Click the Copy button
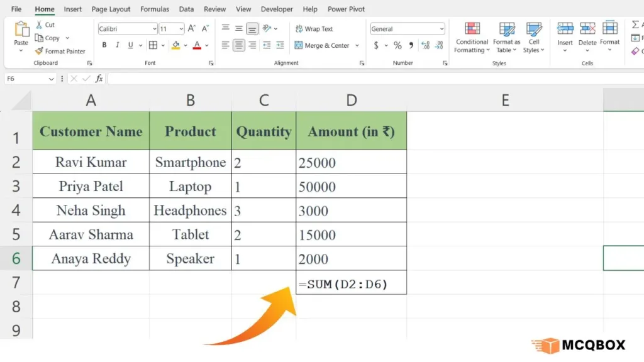The height and width of the screenshot is (362, 644). pos(48,38)
